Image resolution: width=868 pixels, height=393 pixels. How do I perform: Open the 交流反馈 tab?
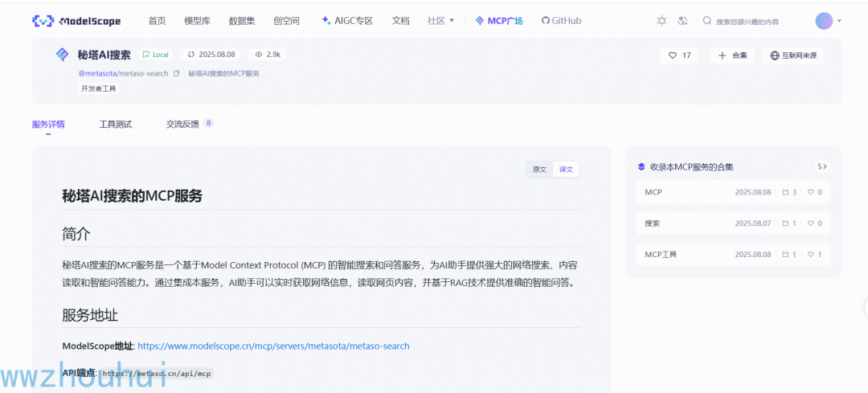(x=182, y=124)
